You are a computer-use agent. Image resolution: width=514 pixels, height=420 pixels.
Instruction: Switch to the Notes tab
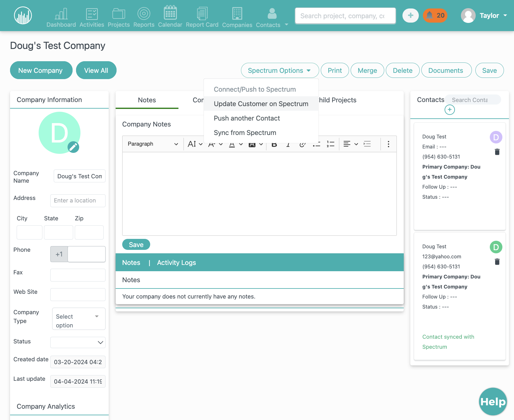point(147,100)
